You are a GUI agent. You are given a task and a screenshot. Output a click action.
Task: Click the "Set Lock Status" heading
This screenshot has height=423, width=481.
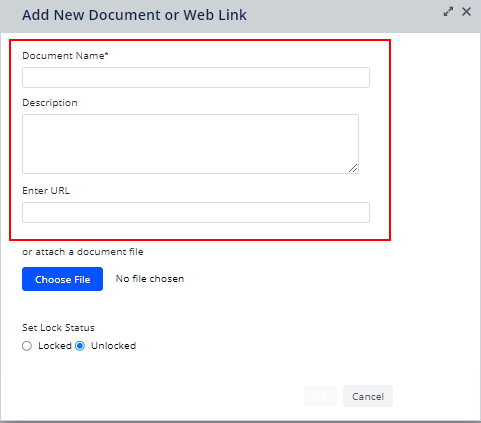click(58, 328)
